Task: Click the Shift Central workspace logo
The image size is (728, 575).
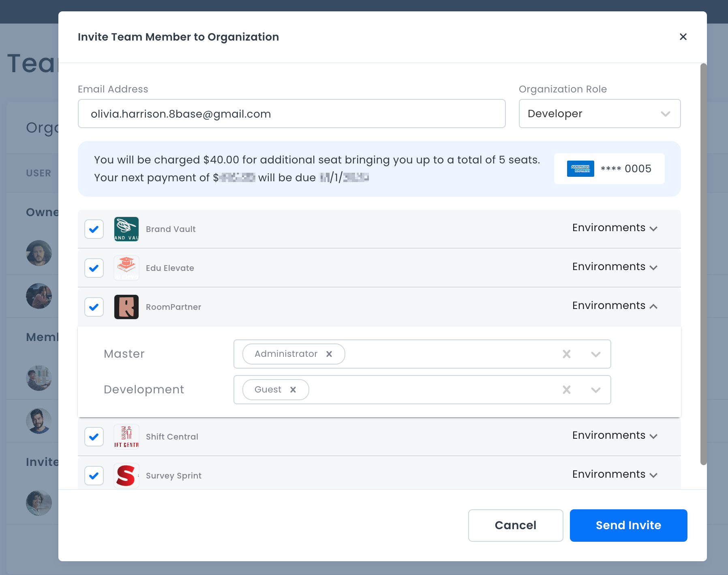Action: [x=126, y=437]
